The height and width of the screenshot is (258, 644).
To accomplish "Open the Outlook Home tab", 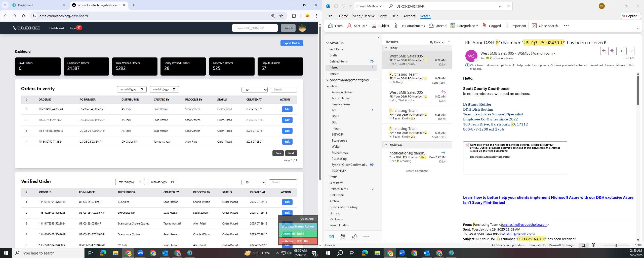I will 343,16.
